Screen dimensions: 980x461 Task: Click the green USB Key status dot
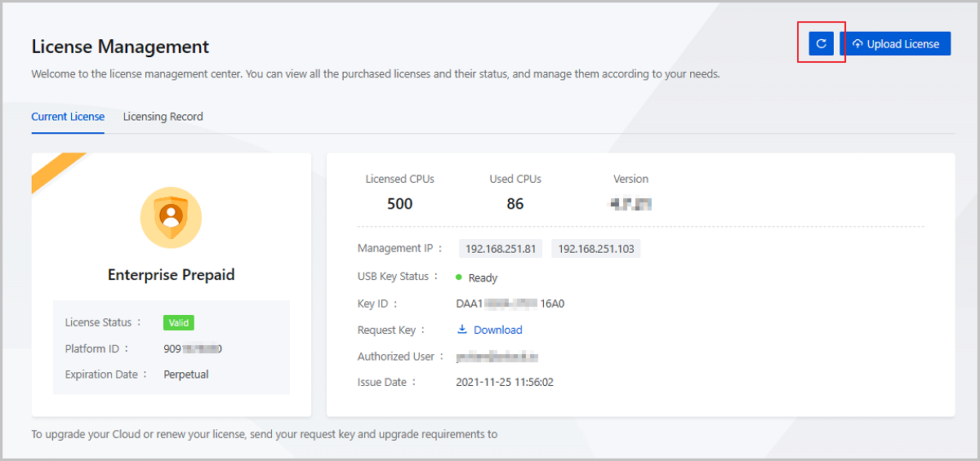tap(459, 277)
